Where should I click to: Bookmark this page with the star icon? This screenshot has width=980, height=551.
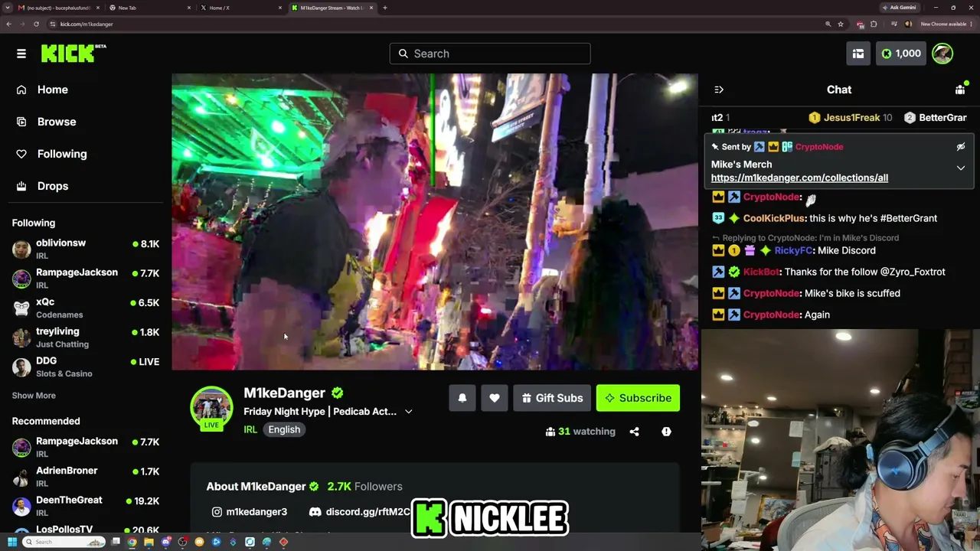pyautogui.click(x=841, y=24)
